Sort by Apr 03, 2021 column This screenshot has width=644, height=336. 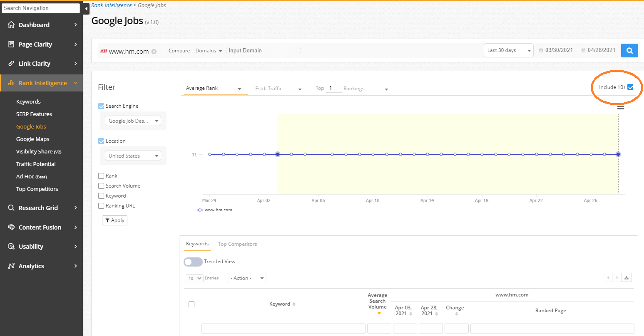(x=411, y=314)
